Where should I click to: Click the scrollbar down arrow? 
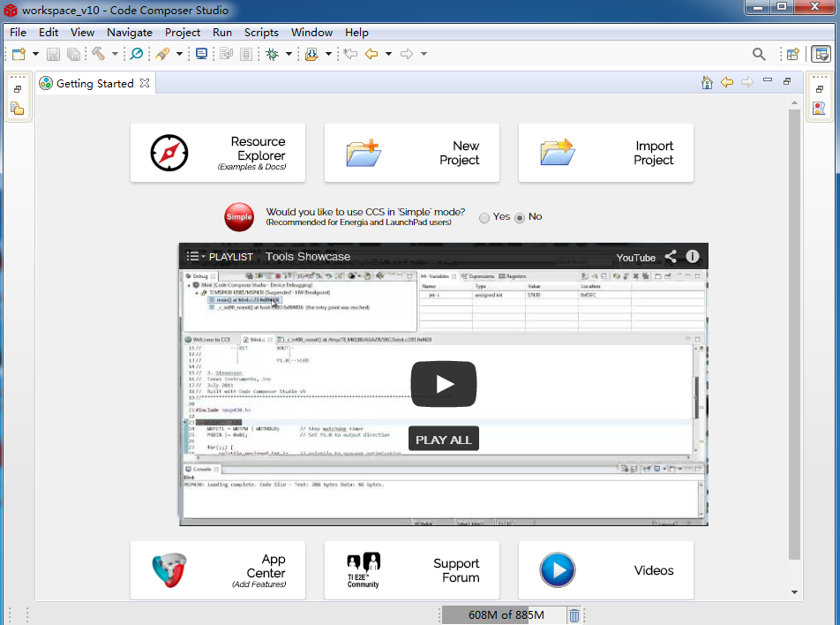click(x=794, y=592)
